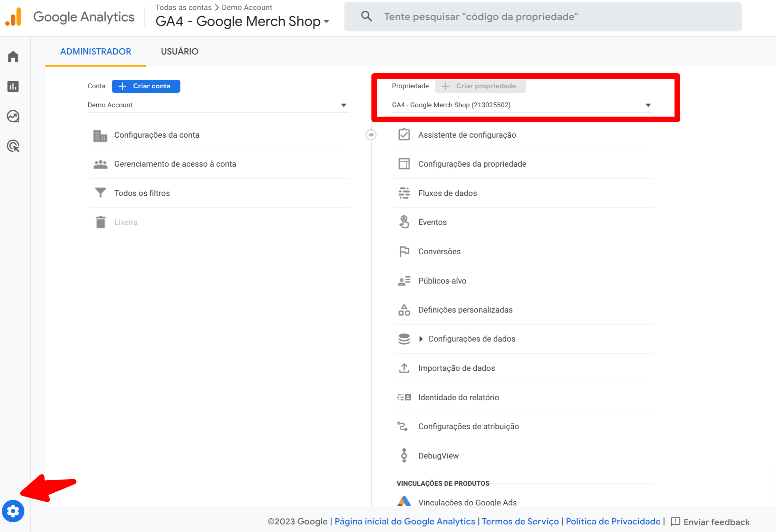Screen dimensions: 776x532
Task: Click into the property search field
Action: click(x=552, y=17)
